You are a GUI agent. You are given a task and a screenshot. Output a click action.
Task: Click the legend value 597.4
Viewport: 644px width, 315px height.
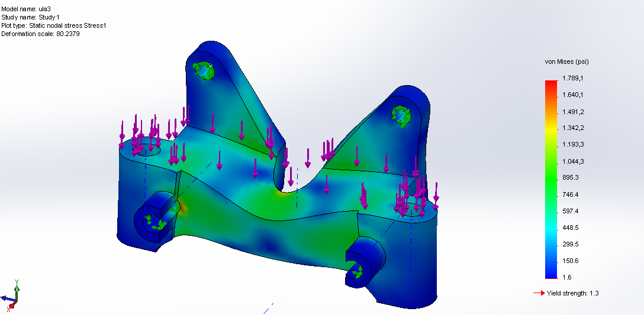571,211
